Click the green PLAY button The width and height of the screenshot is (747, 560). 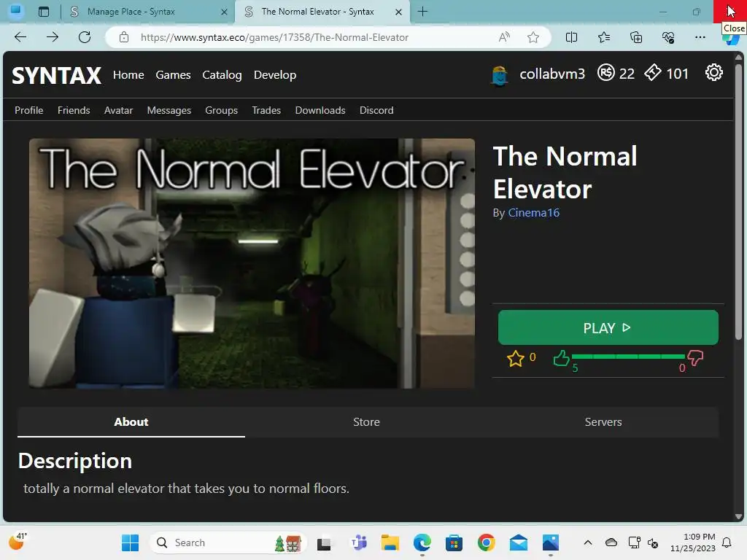tap(608, 327)
